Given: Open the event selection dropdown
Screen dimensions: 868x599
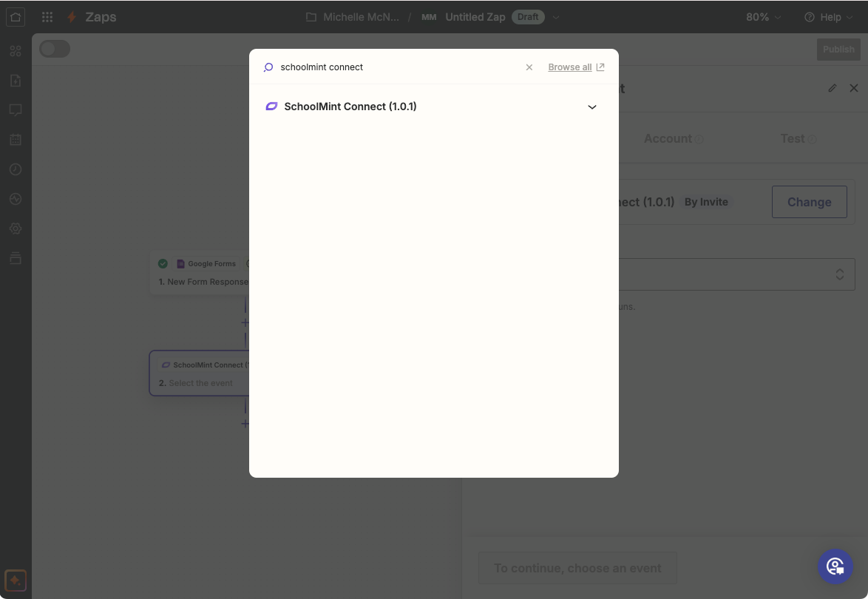Looking at the screenshot, I should 736,274.
